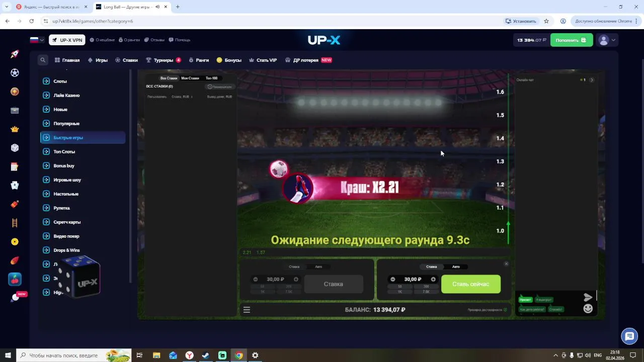Image resolution: width=644 pixels, height=362 pixels.
Task: Click the yellow coin icon in sidebar
Action: point(15,242)
